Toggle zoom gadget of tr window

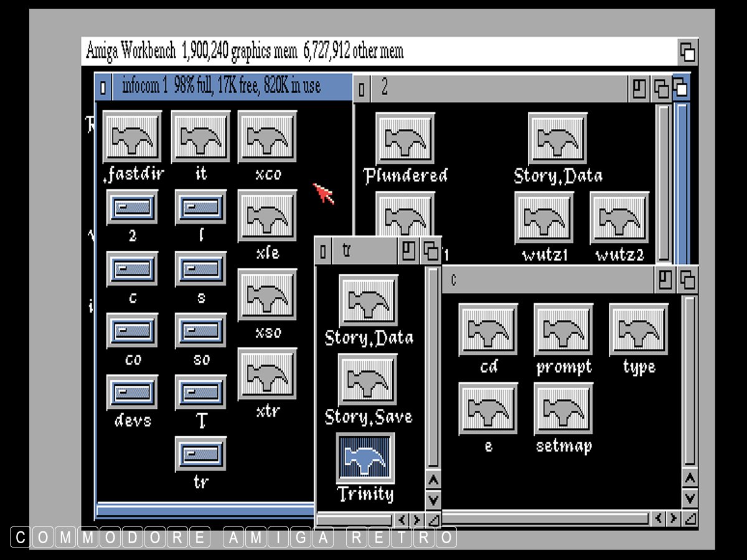click(408, 251)
